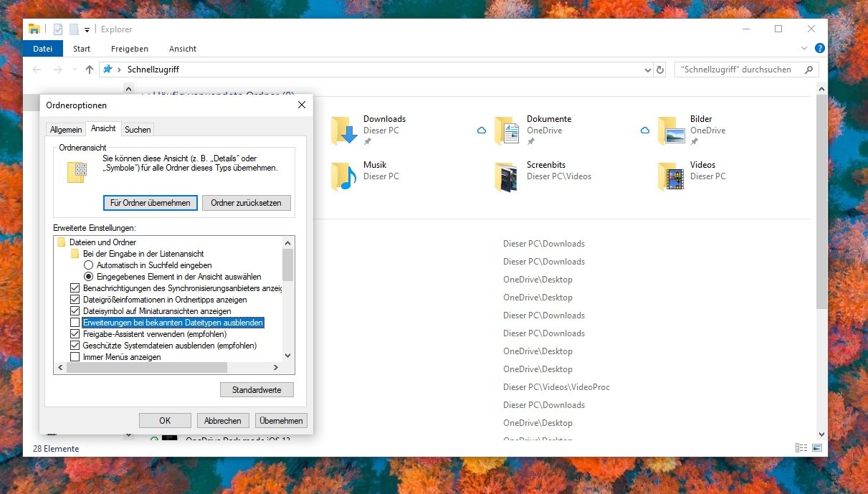Refresh the Schnellzugriff view
The image size is (868, 494).
[x=661, y=70]
